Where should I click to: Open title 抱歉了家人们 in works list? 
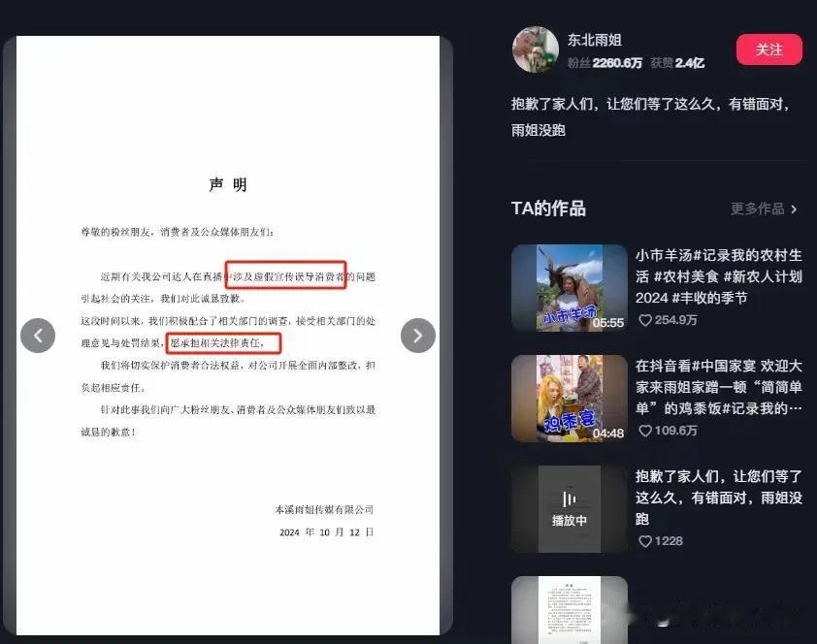tap(719, 498)
